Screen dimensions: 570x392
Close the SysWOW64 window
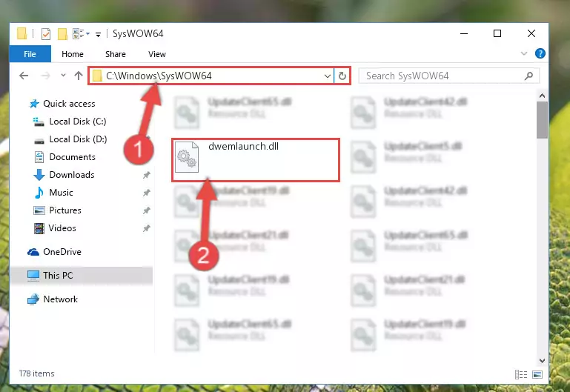pos(531,34)
